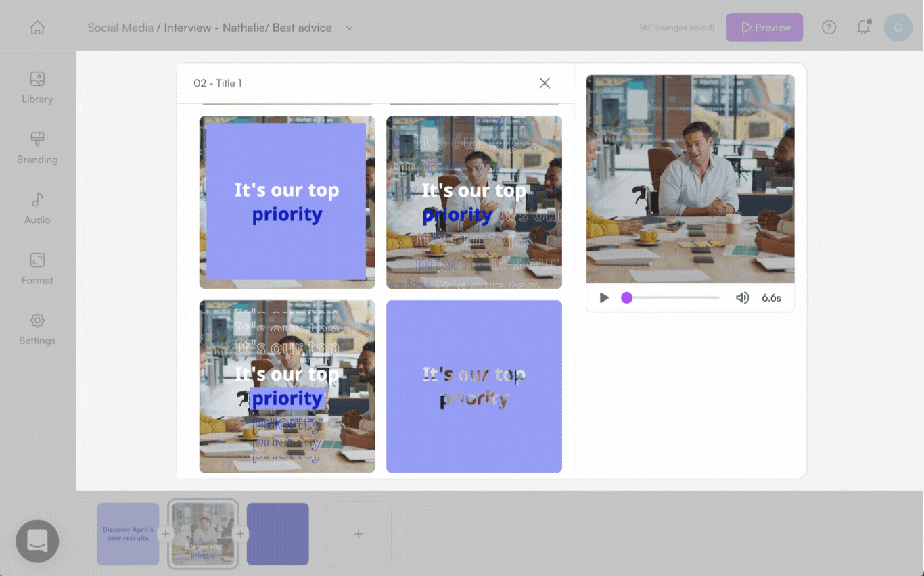
Task: Go to the Home icon
Action: [37, 28]
